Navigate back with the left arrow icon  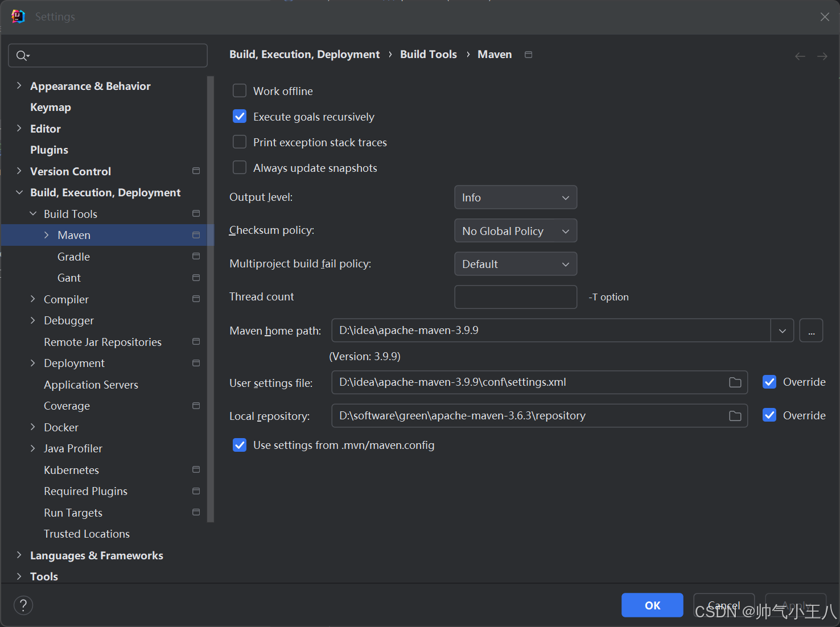(x=800, y=56)
